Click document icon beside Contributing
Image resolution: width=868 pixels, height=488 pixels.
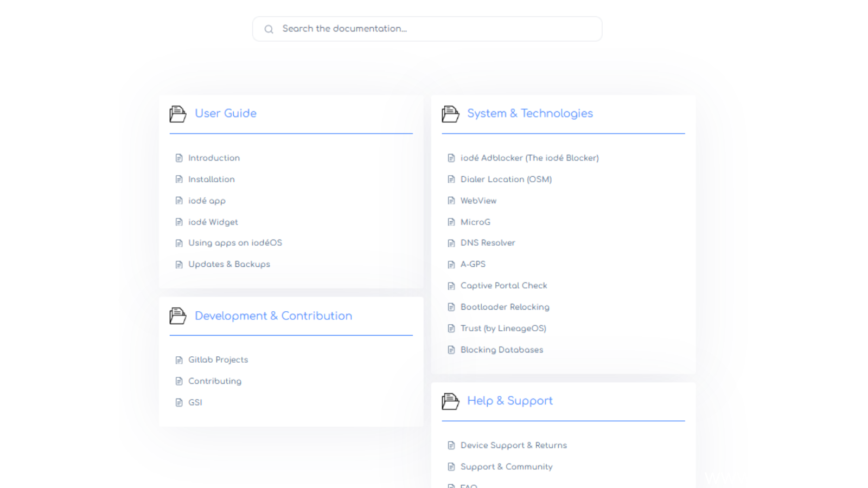179,381
